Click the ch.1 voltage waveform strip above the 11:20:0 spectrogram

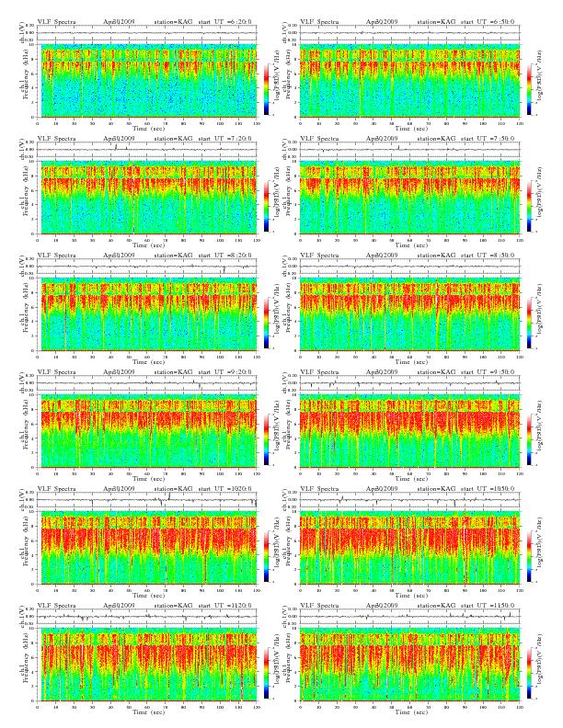point(147,616)
